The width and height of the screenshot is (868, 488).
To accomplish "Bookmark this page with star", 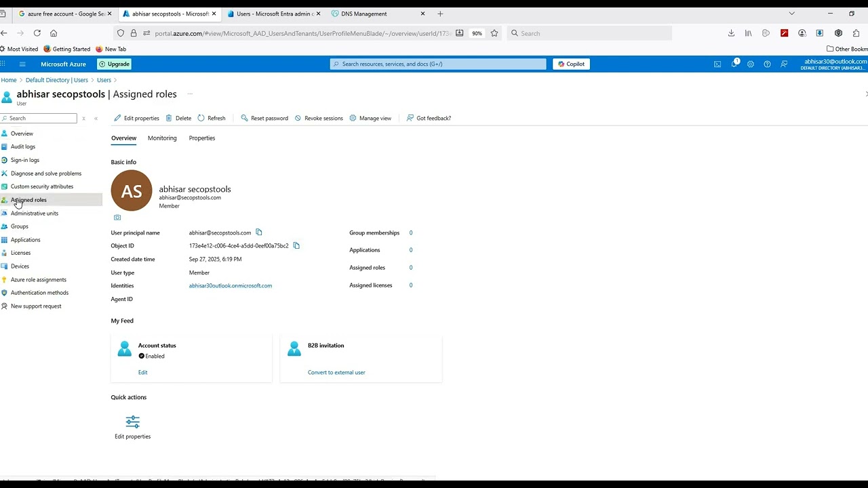I will click(494, 33).
